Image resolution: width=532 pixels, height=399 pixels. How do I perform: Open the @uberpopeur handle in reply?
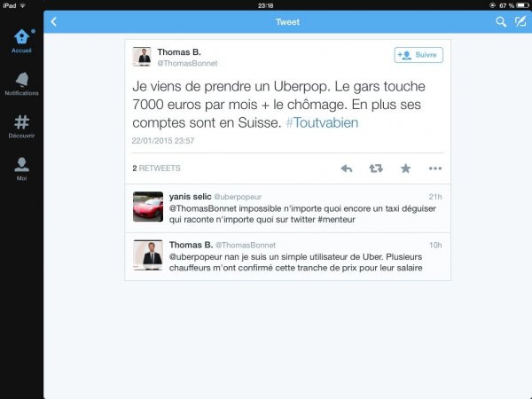point(238,197)
